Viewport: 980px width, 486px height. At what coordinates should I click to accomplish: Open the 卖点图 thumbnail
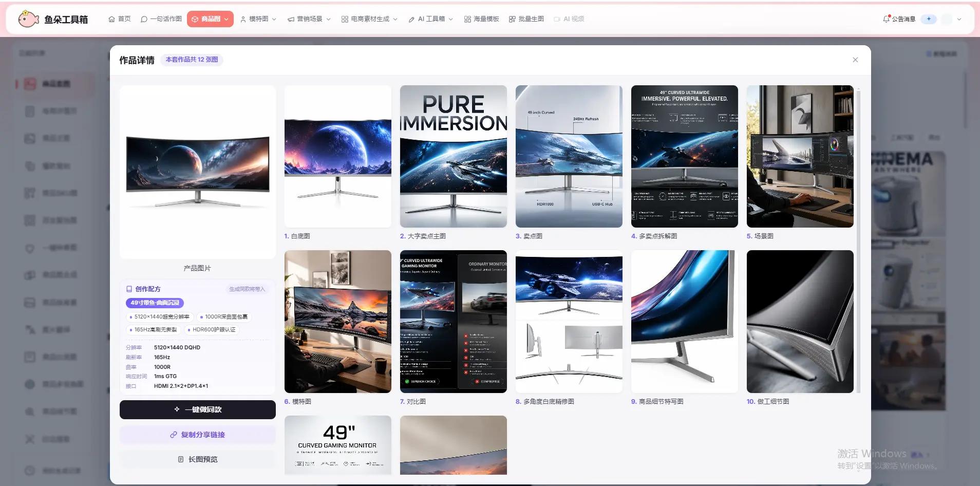[x=569, y=156]
